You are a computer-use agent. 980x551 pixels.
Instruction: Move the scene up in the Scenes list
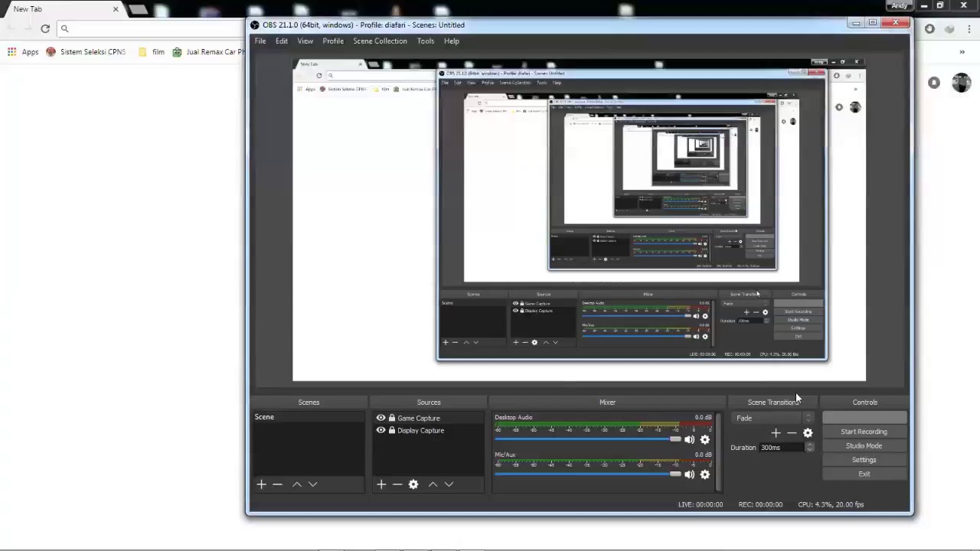point(297,484)
